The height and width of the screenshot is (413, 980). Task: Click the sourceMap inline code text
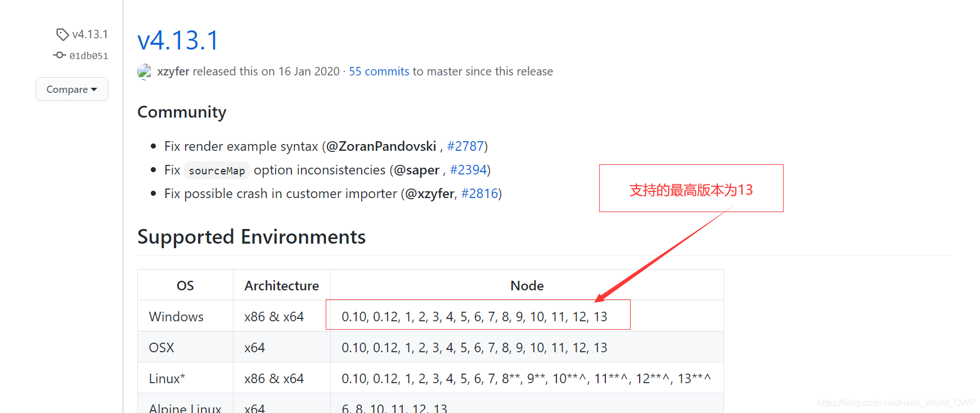coord(217,170)
